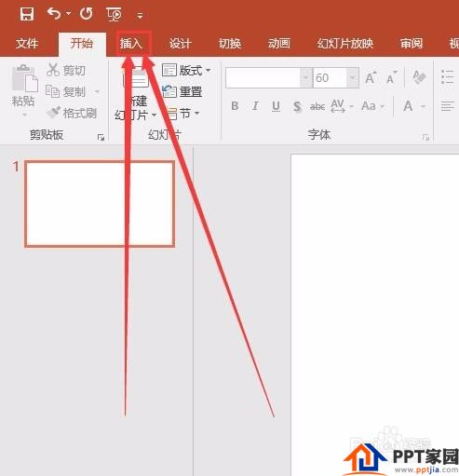
Task: Open the 切换 ribbon tab
Action: tap(230, 44)
